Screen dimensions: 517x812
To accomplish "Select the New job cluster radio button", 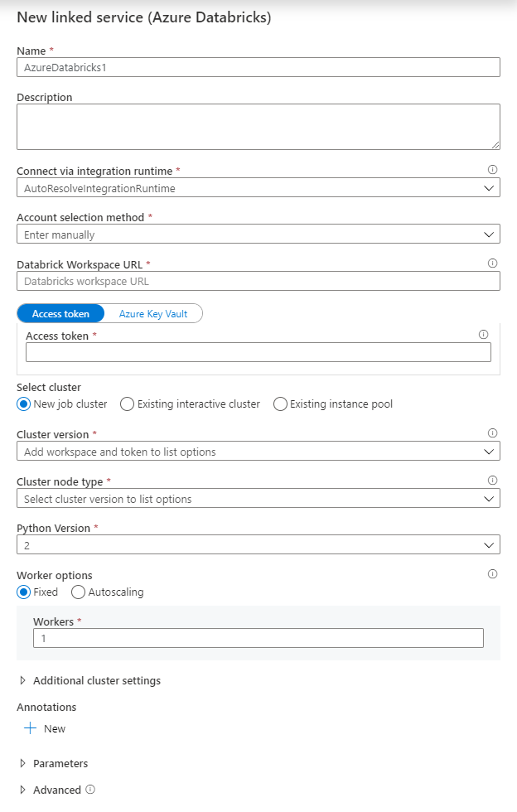I will pos(23,404).
